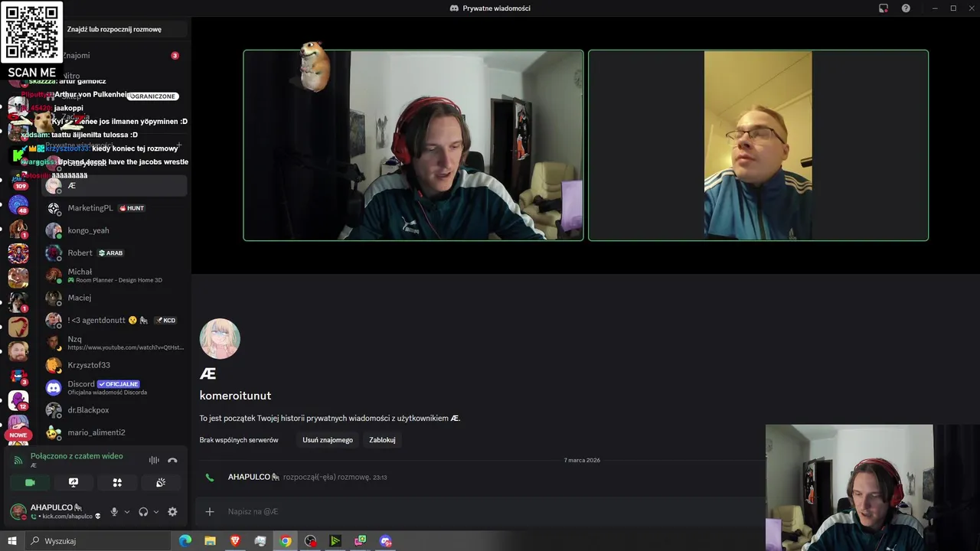Image resolution: width=980 pixels, height=551 pixels.
Task: Mute the microphone
Action: click(114, 512)
